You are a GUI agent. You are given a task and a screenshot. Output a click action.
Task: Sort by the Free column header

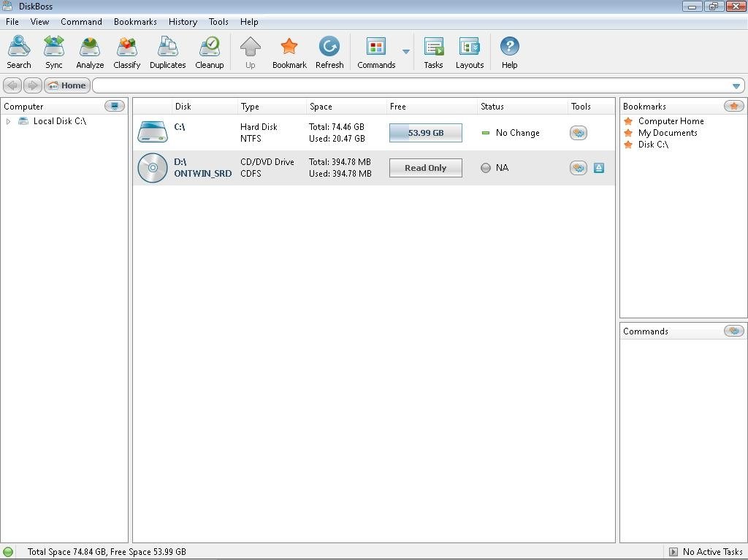(432, 107)
